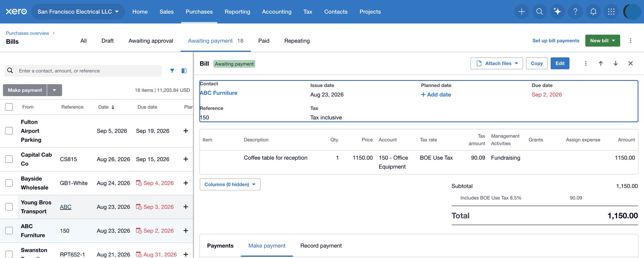Switch to the All bills tab
Screen dimensions: 644x258
83,41
